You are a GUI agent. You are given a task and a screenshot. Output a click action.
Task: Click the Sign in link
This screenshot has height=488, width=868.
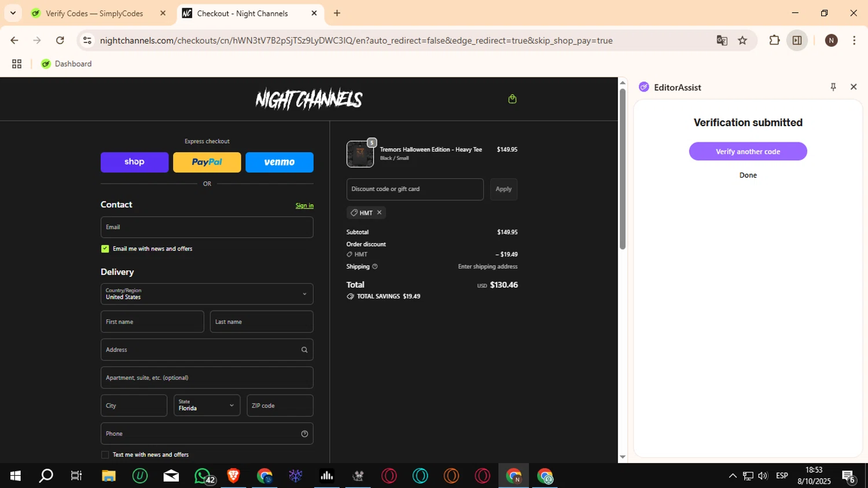coord(304,206)
